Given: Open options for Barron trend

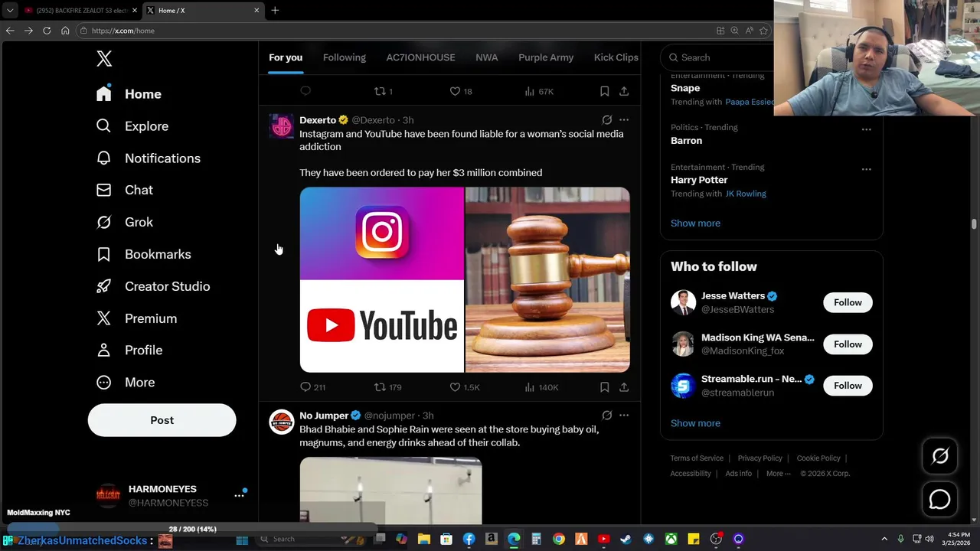Looking at the screenshot, I should [x=866, y=129].
